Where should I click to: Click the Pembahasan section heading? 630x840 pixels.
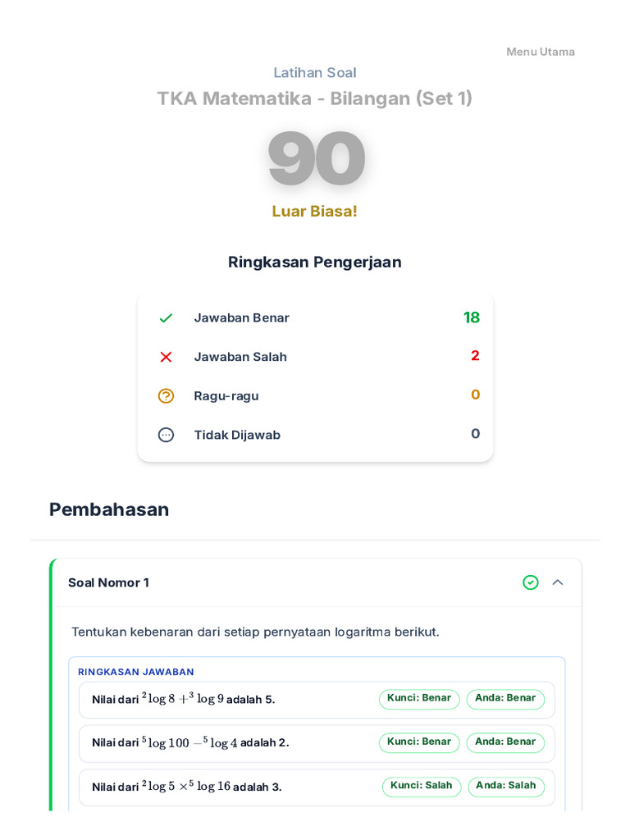click(x=109, y=509)
